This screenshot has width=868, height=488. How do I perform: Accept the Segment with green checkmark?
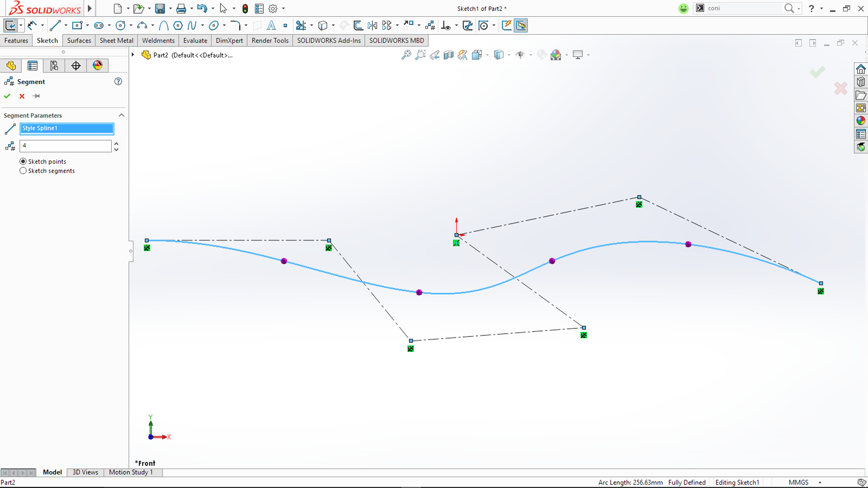(7, 96)
